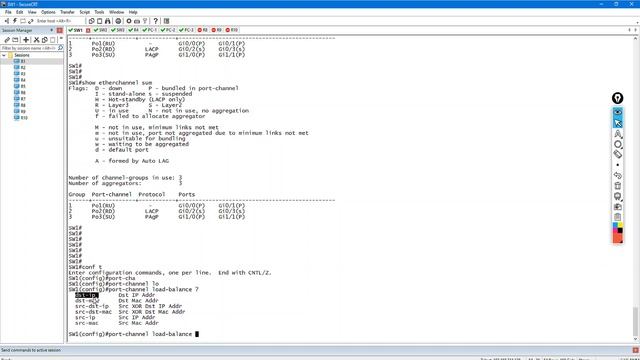Viewport: 640px width, 360px height.
Task: Select the annotation eraser tool
Action: [x=618, y=154]
